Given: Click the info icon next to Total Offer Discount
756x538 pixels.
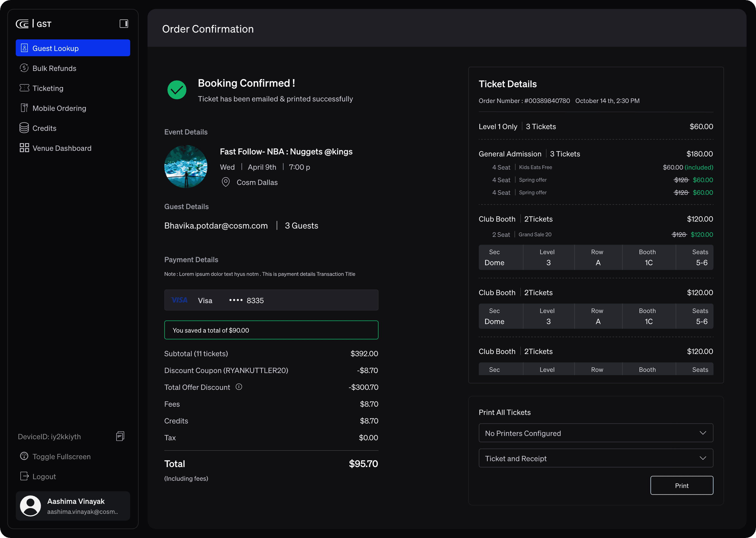Looking at the screenshot, I should pos(239,387).
